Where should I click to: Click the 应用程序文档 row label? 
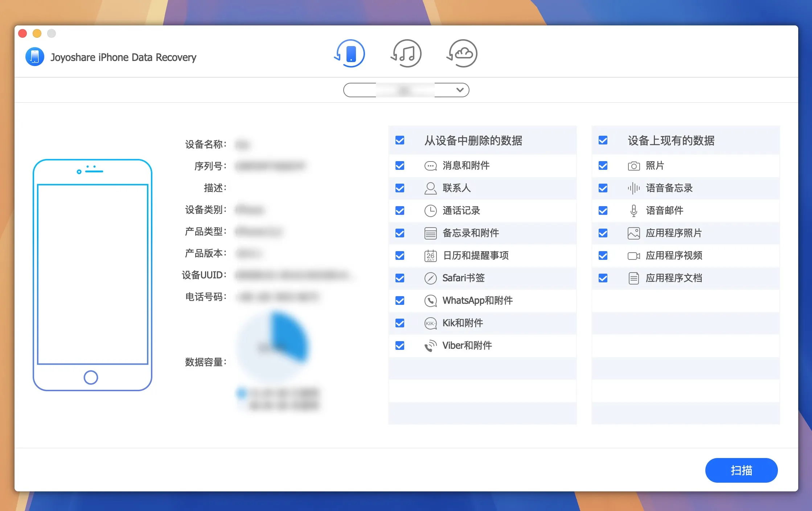[x=674, y=278]
